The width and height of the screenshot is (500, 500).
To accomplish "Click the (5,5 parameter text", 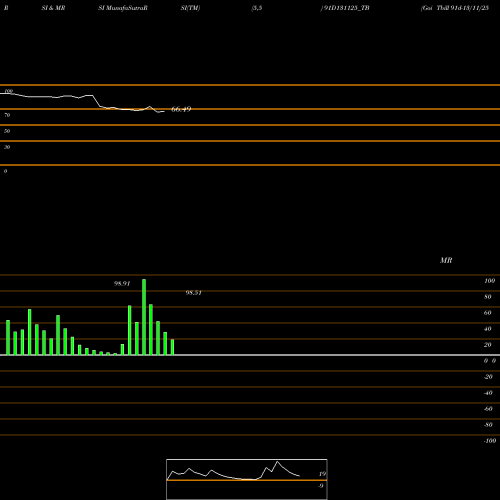I will pos(257,8).
